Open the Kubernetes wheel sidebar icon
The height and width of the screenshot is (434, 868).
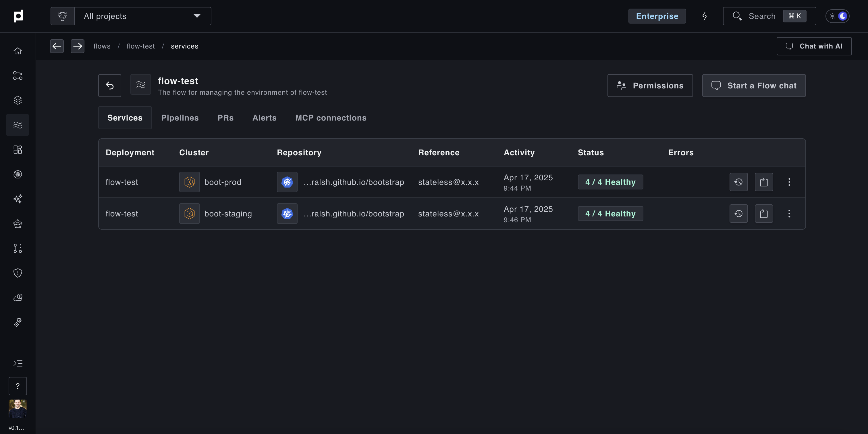click(x=18, y=174)
